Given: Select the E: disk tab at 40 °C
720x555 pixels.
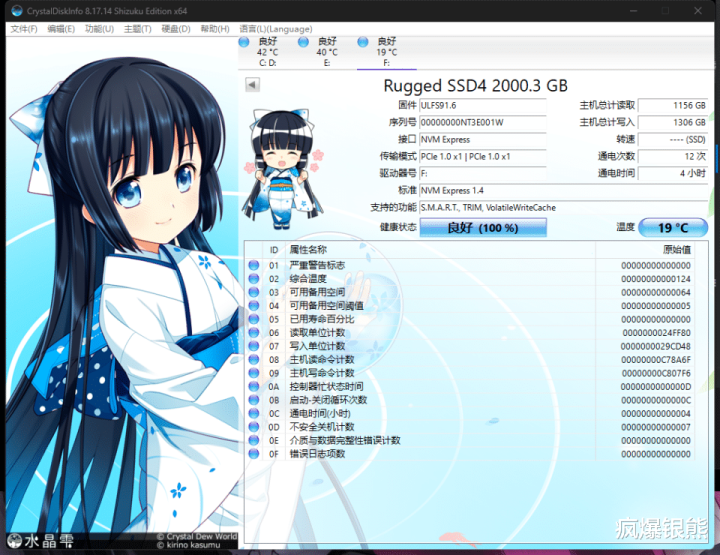Looking at the screenshot, I should [326, 52].
